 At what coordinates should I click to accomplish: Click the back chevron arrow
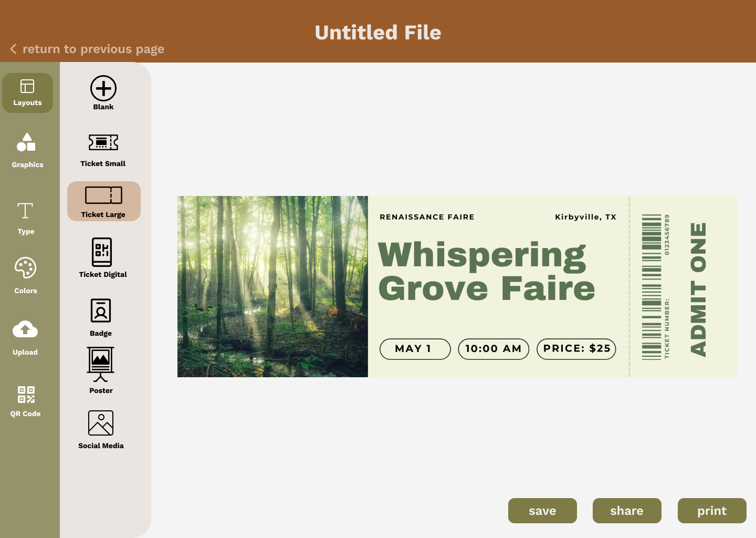13,49
